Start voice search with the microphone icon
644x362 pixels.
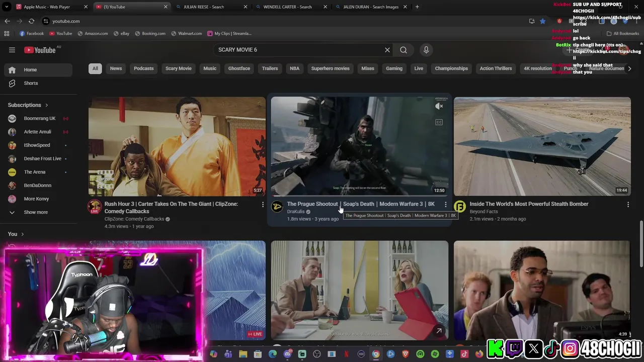426,50
